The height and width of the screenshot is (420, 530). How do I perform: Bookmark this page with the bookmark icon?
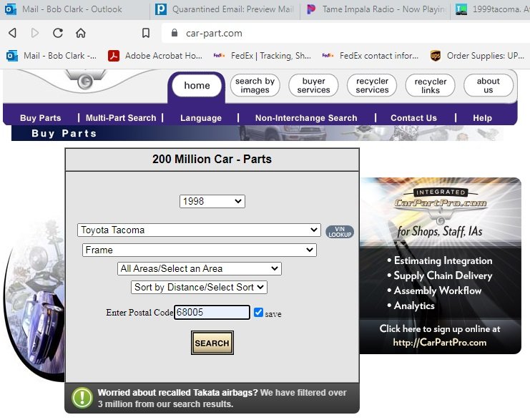tap(146, 33)
